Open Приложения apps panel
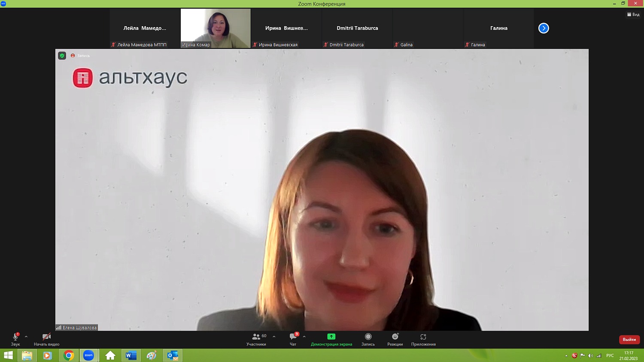644x362 pixels. pos(423,339)
